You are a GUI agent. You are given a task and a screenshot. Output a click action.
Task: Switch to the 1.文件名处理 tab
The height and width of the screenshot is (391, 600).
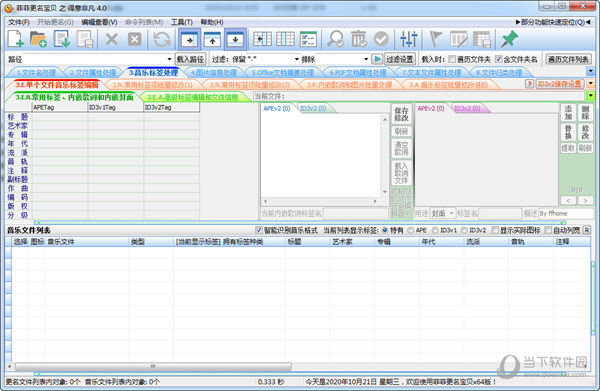(x=36, y=72)
